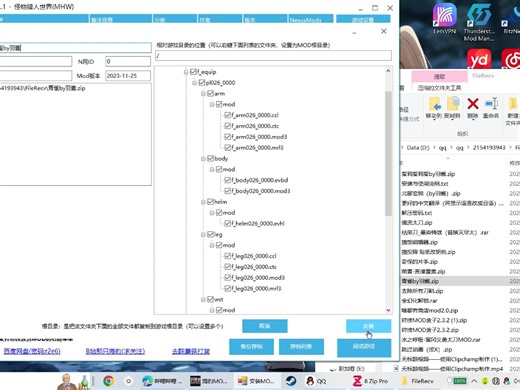
Task: Click the Data (D:) breadcrumb in Explorer
Action: tap(418, 148)
